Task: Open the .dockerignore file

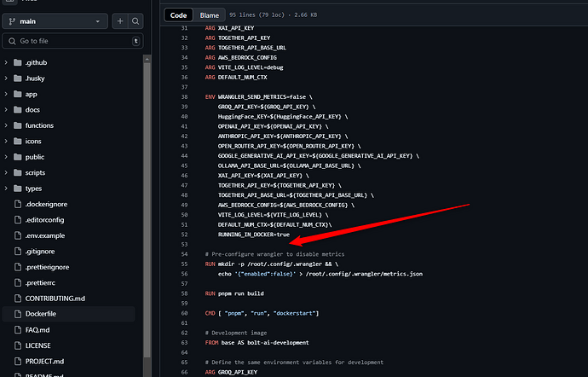Action: [x=47, y=204]
